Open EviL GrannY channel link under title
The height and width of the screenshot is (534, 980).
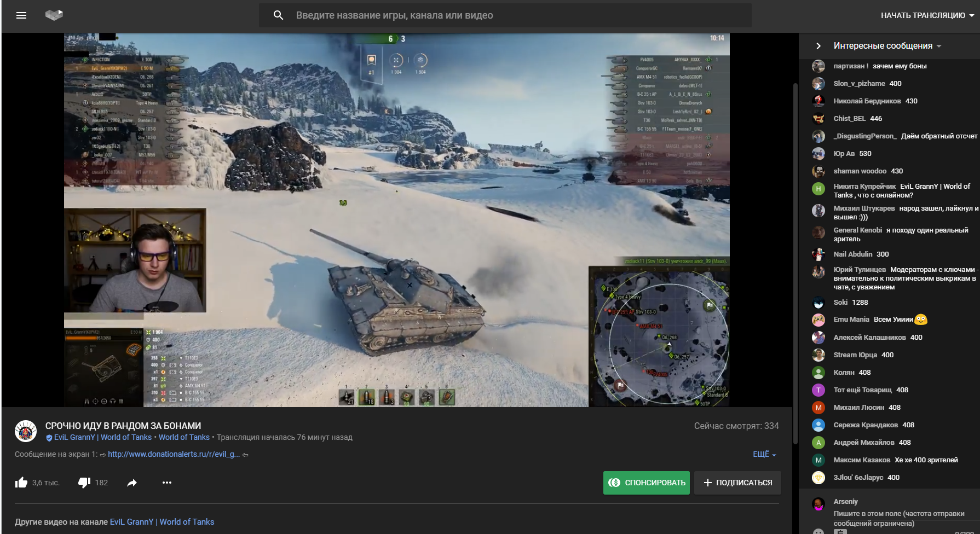pos(102,437)
